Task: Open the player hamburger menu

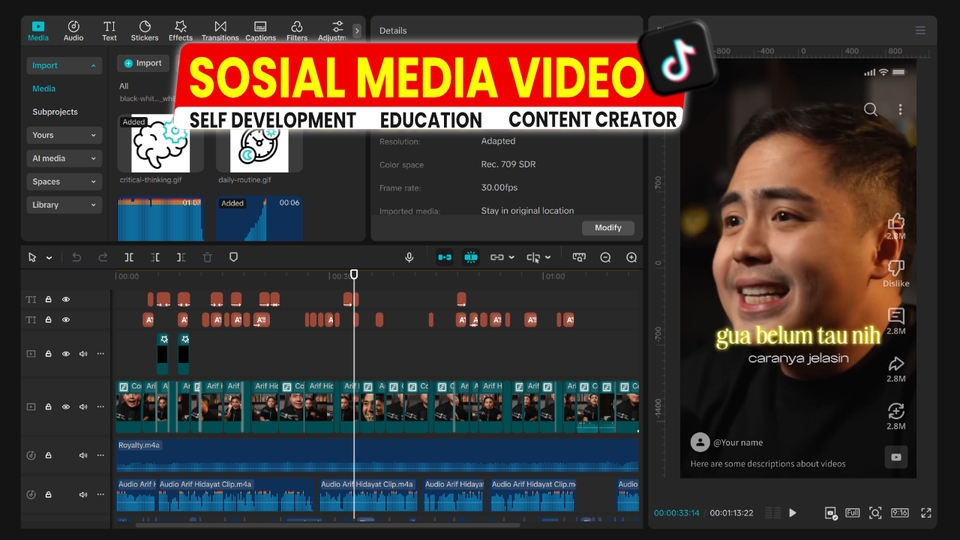Action: (920, 31)
